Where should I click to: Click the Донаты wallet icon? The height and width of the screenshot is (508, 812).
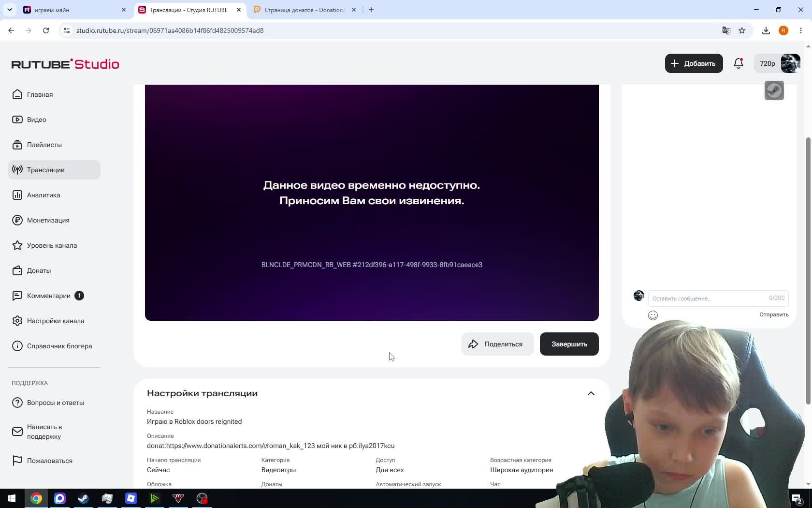[17, 270]
